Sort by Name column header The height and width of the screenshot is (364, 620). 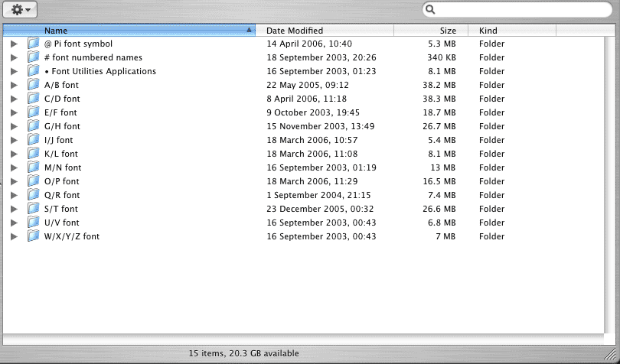[129, 31]
